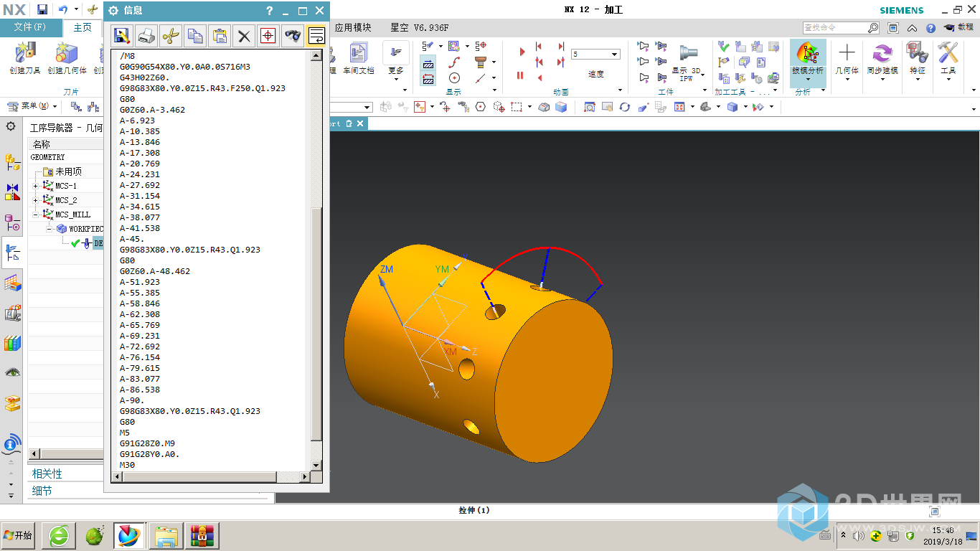This screenshot has height=551, width=980.
Task: Open the library books sidebar icon
Action: click(x=13, y=343)
